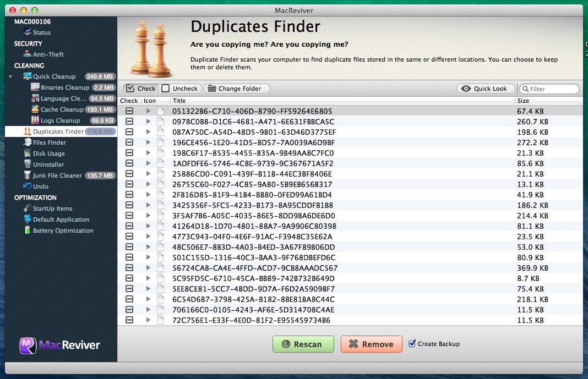This screenshot has width=588, height=379.
Task: Start a Rescan with the green button
Action: point(303,344)
